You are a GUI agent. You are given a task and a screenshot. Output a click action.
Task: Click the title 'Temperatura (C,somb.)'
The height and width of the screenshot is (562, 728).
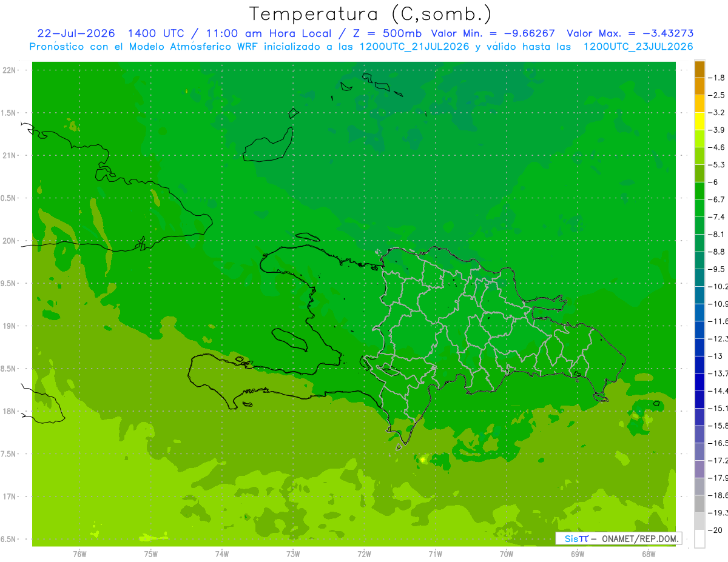coord(369,14)
